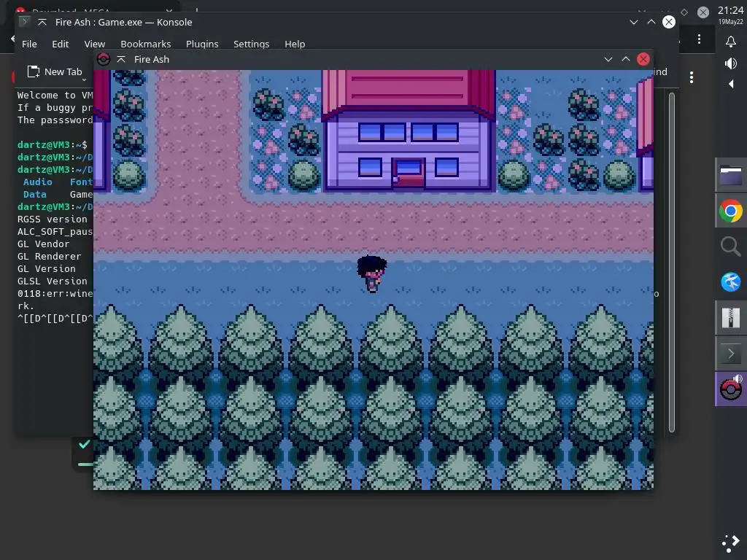Open the Edit menu in Konsole

(x=60, y=44)
